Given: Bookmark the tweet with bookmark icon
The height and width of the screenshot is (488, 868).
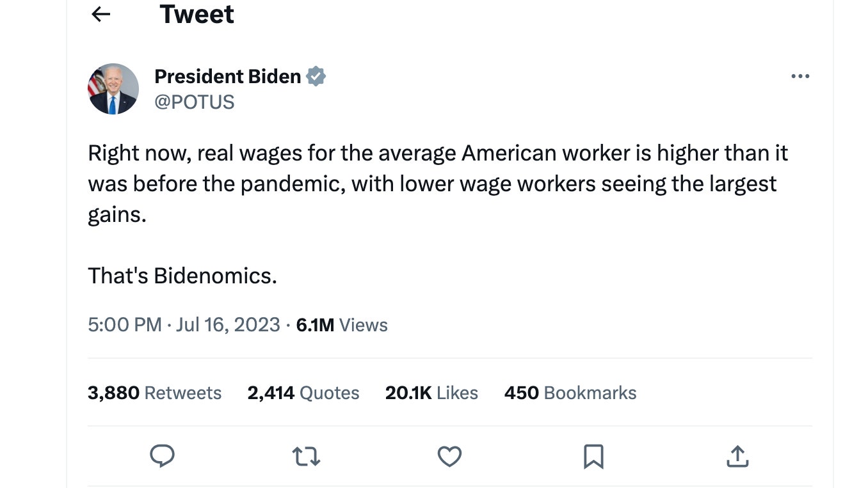Looking at the screenshot, I should point(593,457).
